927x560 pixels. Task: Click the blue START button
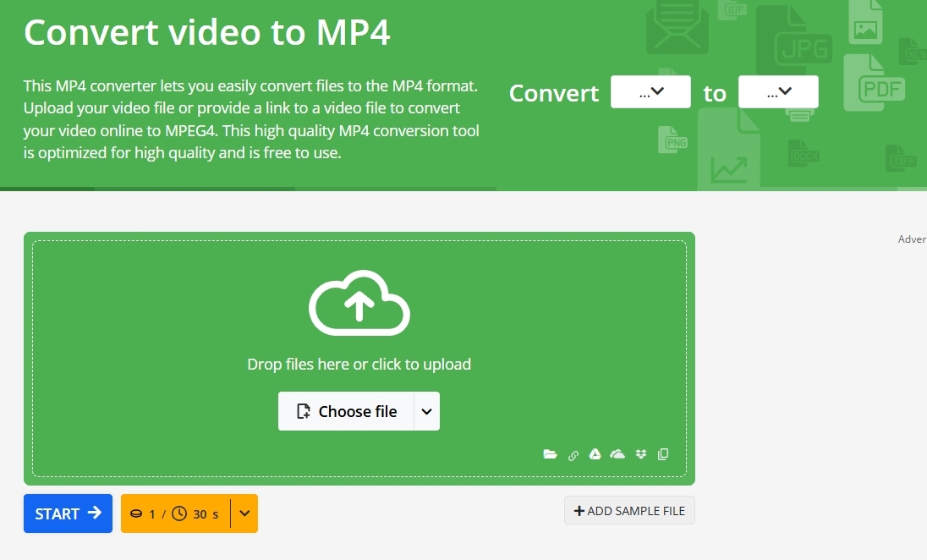(x=68, y=513)
